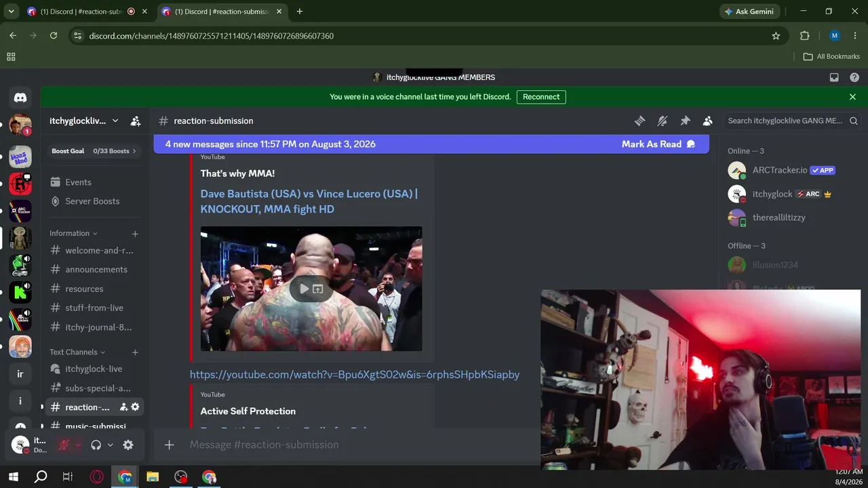Screen dimensions: 868x488
Task: Select the second Discord browser tab
Action: 222,12
